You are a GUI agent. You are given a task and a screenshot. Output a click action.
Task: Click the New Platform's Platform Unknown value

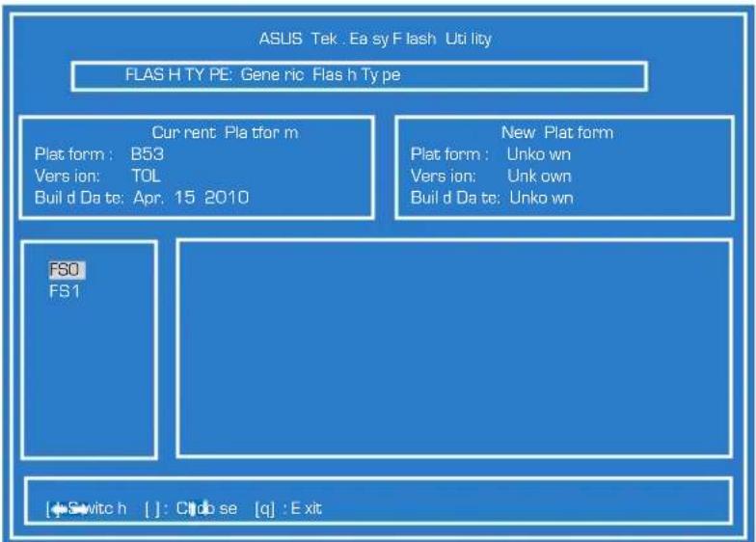pos(538,154)
